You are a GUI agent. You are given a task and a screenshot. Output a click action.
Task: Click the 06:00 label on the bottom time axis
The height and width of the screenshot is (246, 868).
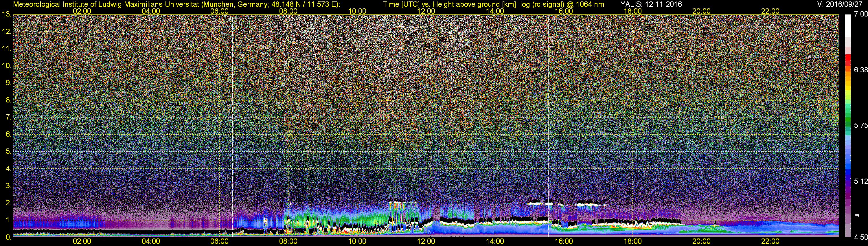(219, 242)
